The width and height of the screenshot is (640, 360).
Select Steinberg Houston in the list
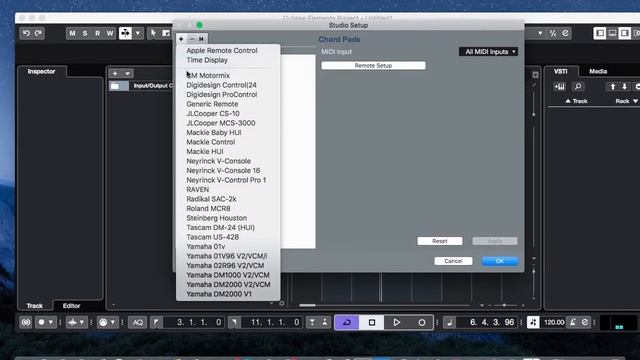(216, 218)
